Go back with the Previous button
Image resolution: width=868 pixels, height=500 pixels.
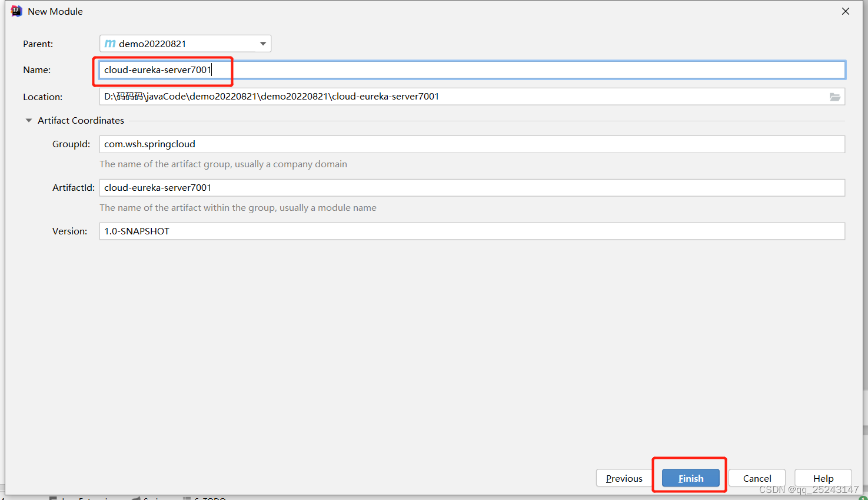click(x=624, y=478)
